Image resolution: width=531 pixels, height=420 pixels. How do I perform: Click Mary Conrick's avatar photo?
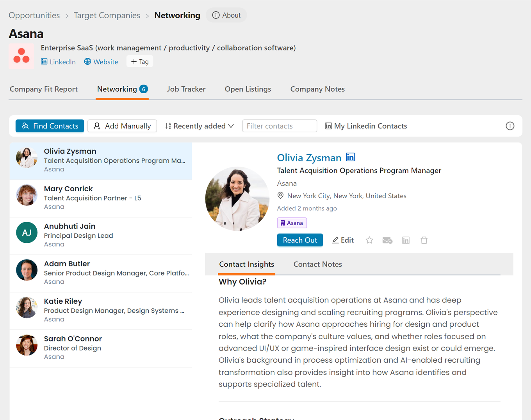point(27,195)
